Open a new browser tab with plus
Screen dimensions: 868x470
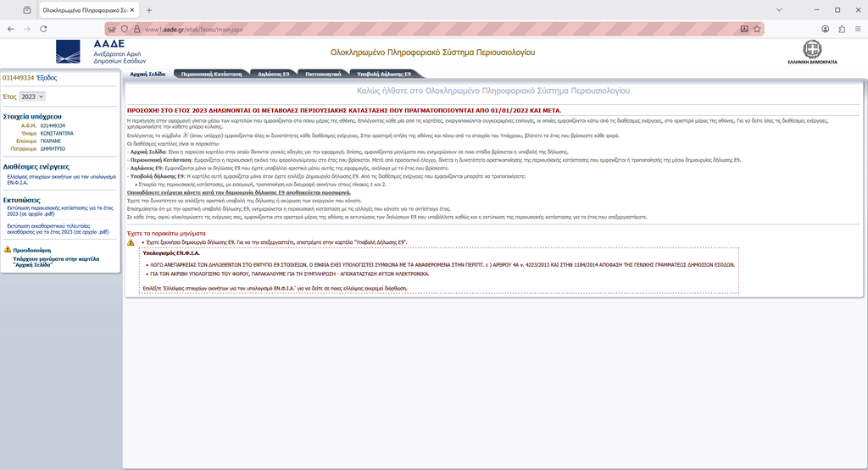[x=149, y=9]
